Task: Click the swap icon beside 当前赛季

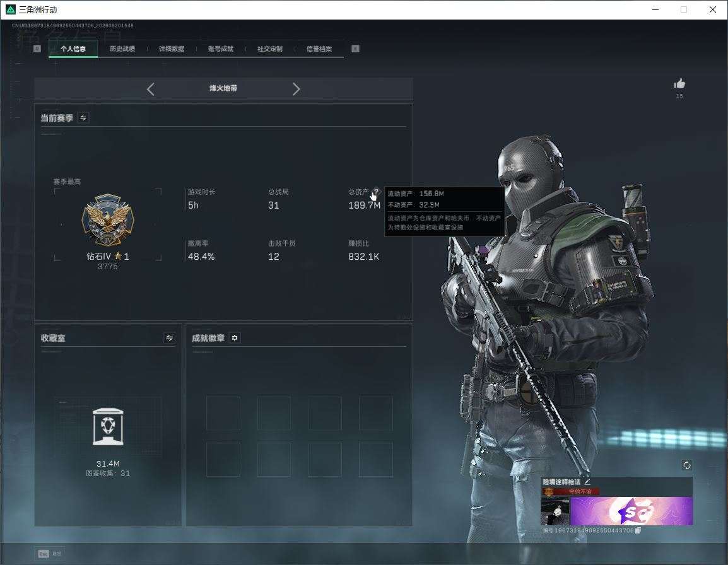Action: (83, 118)
